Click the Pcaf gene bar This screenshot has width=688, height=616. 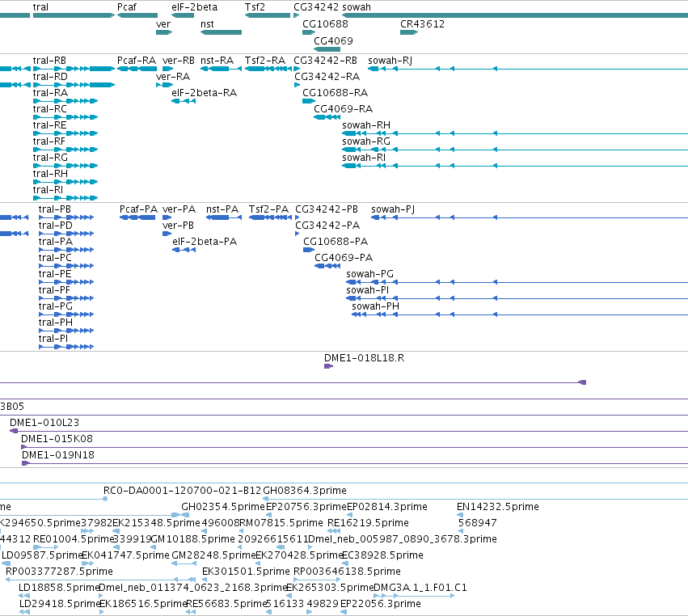click(x=137, y=15)
